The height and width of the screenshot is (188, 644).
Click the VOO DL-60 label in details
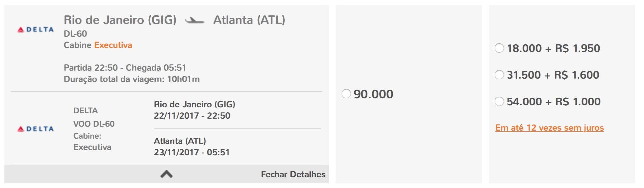point(94,124)
